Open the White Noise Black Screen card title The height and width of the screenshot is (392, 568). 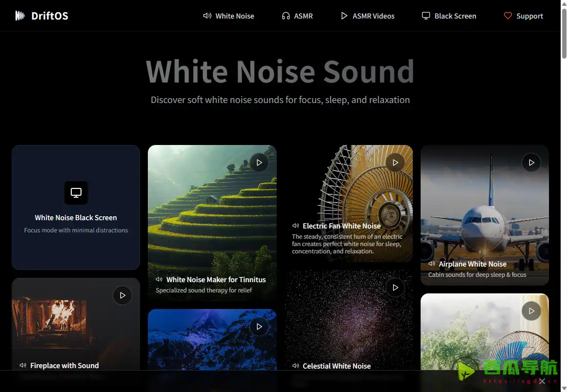point(76,218)
